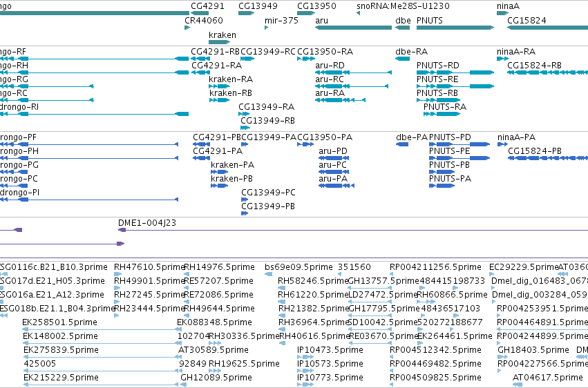The height and width of the screenshot is (388, 588).
Task: Select the CG15824 gene label
Action: (527, 20)
